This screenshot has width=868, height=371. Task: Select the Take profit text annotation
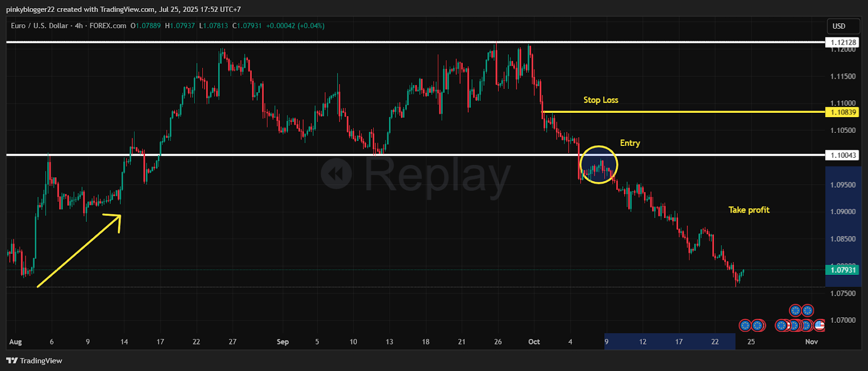pos(749,210)
